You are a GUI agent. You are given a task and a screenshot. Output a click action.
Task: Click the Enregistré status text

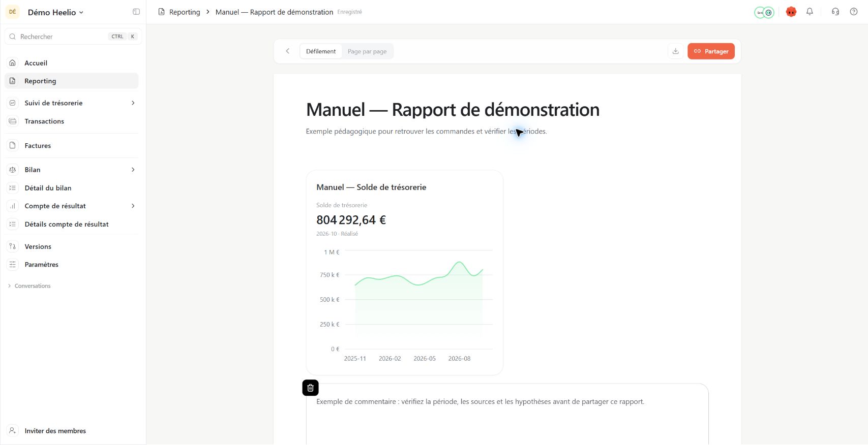coord(350,12)
